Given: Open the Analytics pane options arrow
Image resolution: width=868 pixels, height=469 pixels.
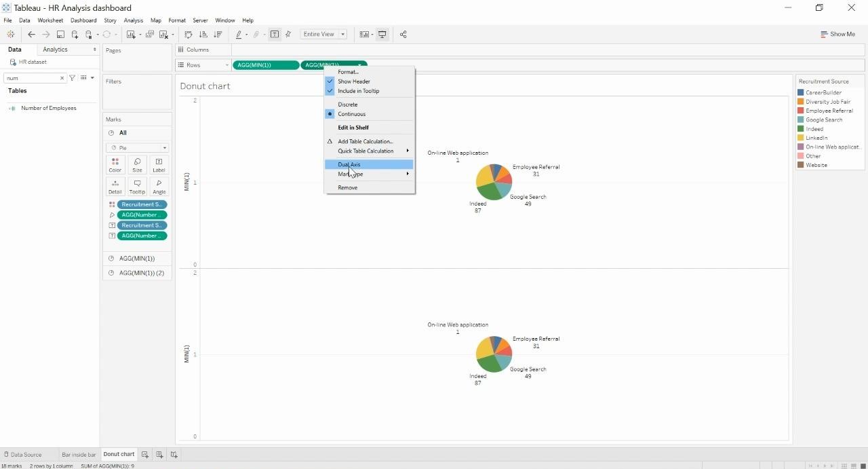Looking at the screenshot, I should [x=94, y=50].
